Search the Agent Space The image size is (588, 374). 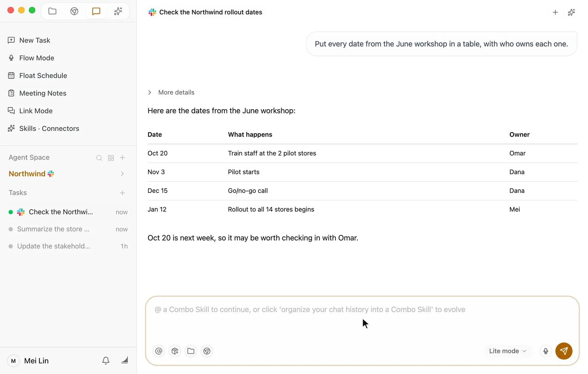[x=99, y=158]
